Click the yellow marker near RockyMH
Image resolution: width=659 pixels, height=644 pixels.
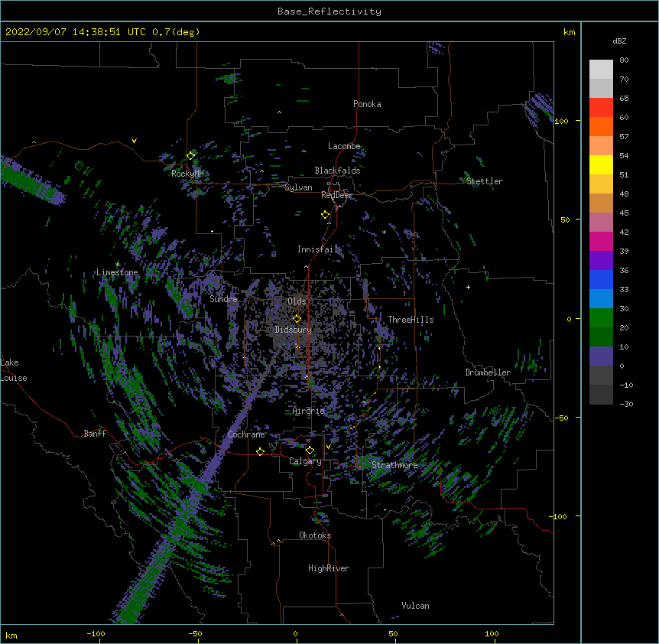point(191,155)
